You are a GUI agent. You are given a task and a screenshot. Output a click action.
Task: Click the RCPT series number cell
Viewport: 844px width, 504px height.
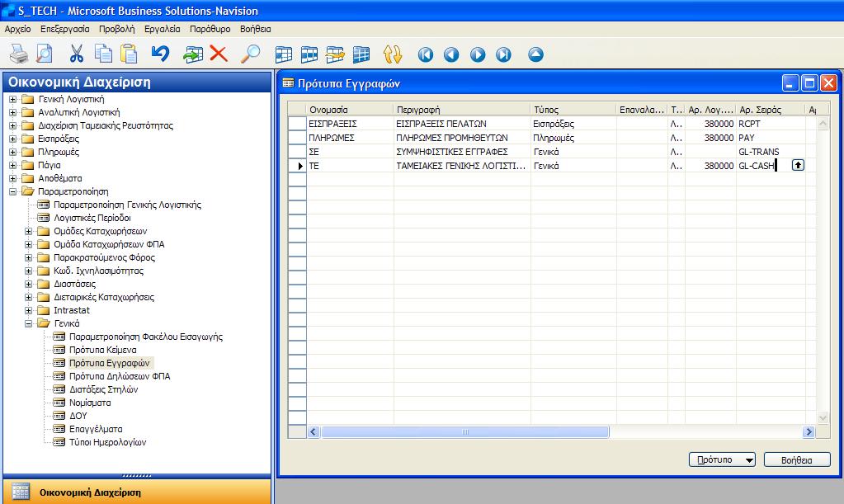(x=771, y=124)
